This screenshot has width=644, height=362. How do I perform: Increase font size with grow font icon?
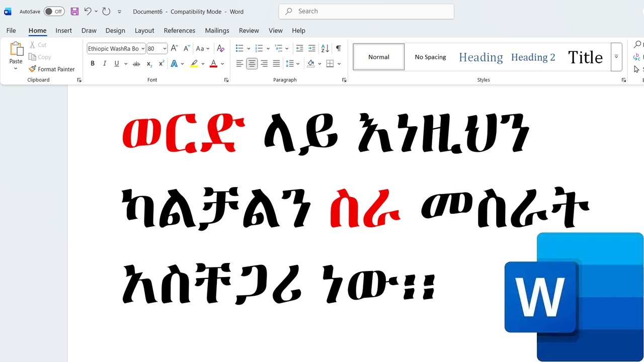pos(174,48)
